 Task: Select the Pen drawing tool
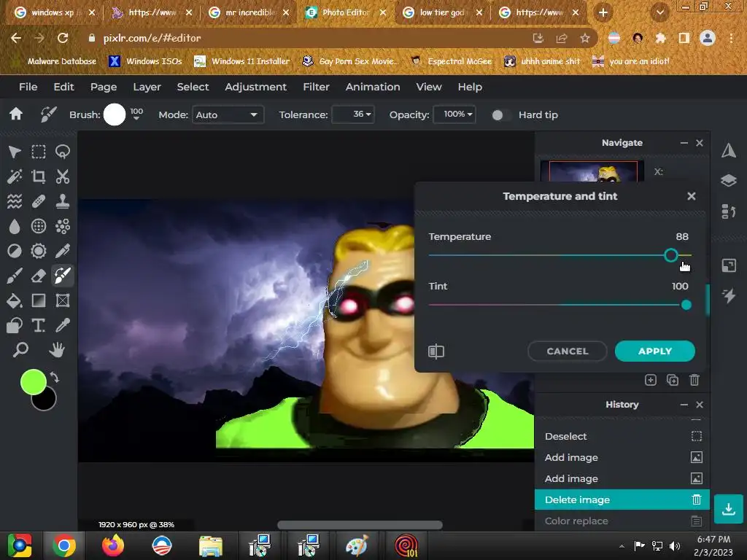[63, 251]
